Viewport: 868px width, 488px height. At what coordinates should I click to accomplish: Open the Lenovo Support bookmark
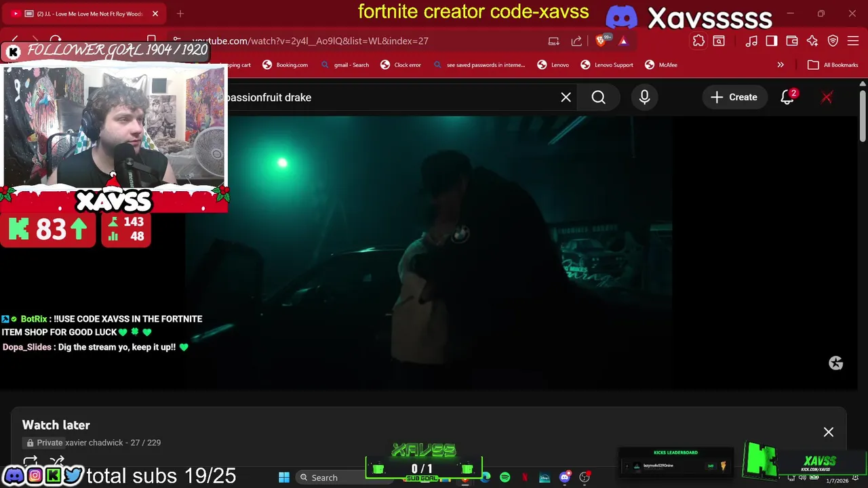coord(607,65)
